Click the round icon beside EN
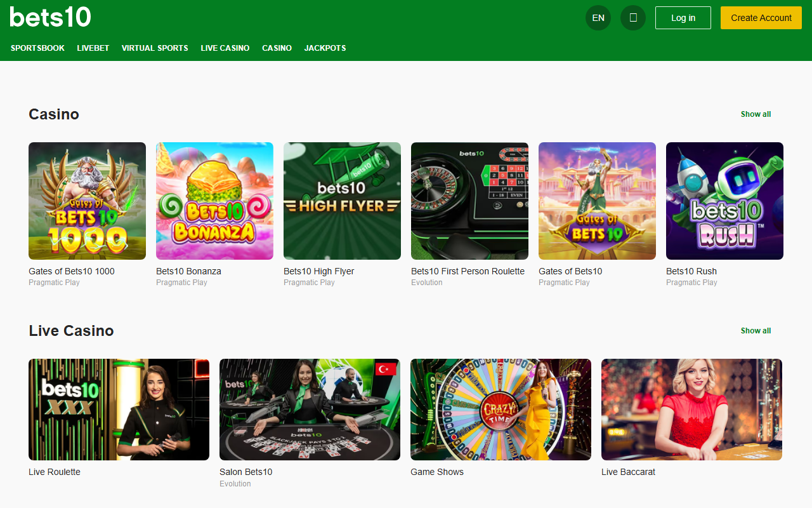Viewport: 812px width, 508px height. coord(633,18)
